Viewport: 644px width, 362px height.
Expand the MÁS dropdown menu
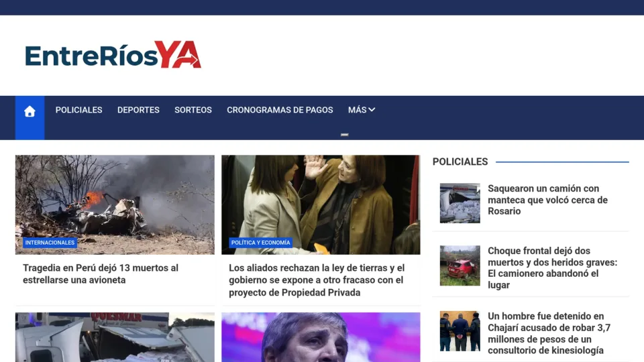(x=362, y=110)
